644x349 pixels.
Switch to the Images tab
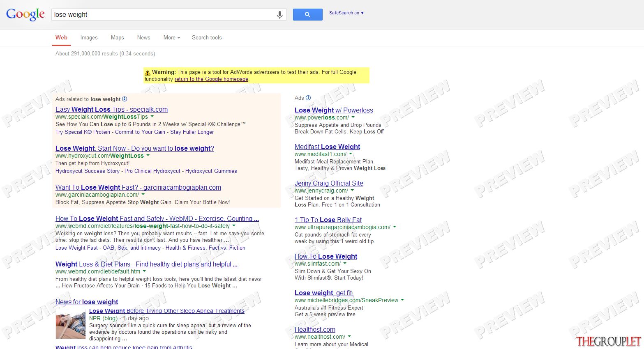(89, 37)
